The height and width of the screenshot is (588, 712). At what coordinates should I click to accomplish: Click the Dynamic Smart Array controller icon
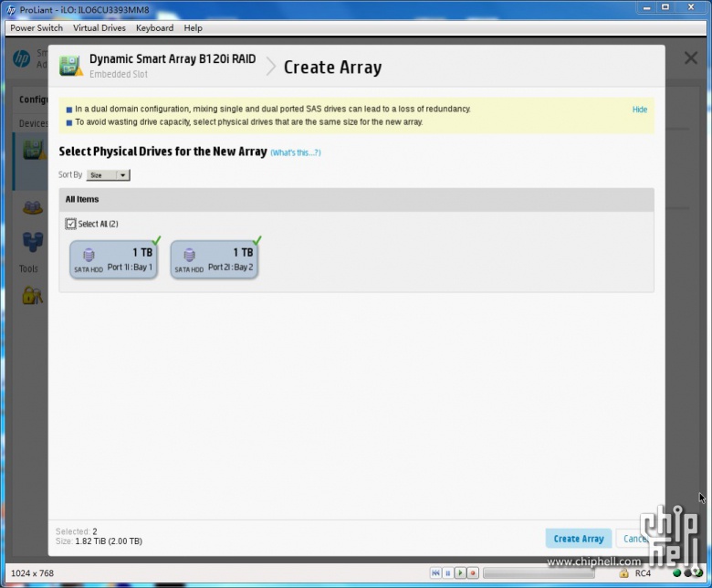click(x=71, y=66)
